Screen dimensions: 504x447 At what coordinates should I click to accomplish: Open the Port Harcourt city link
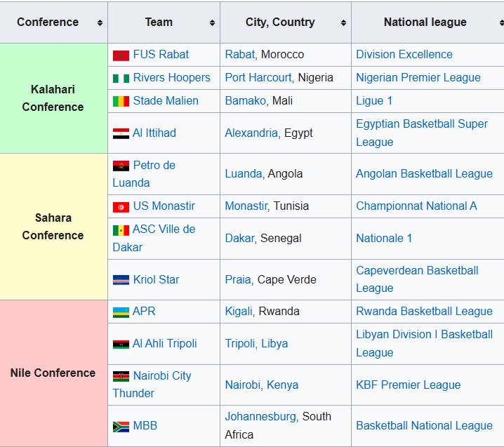[258, 77]
